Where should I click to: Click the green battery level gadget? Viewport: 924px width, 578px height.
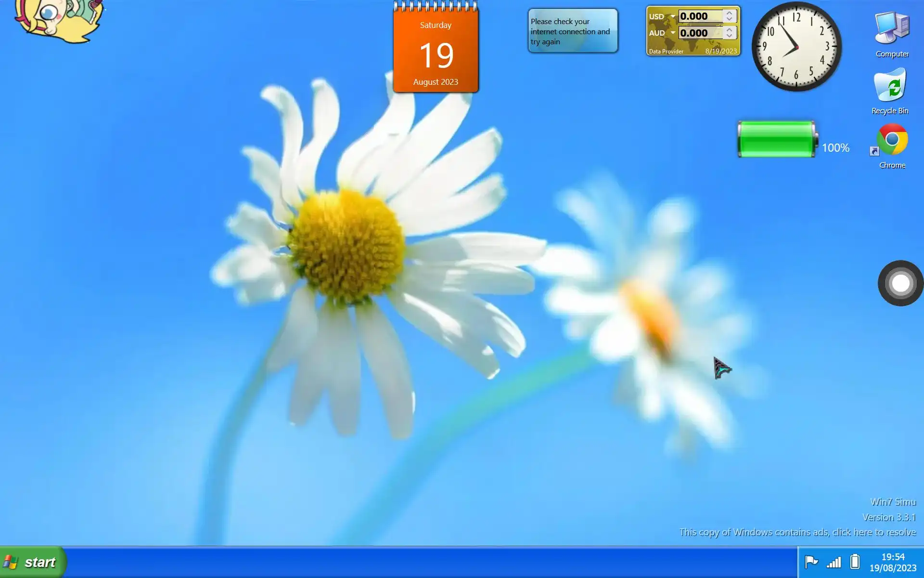point(776,140)
